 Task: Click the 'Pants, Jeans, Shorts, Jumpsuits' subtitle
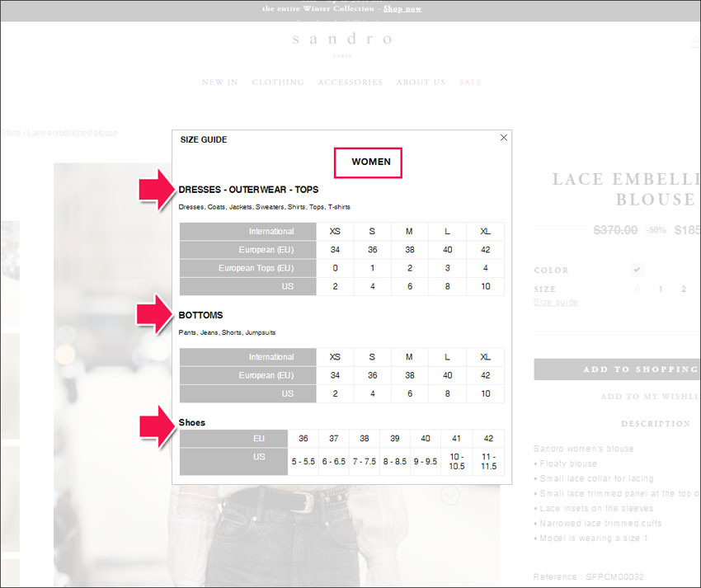227,332
